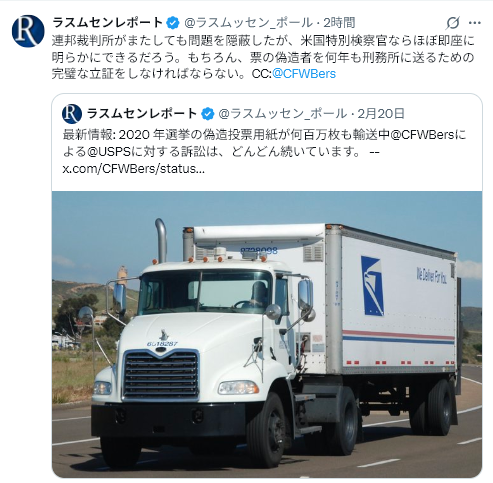Screen dimensions: 493x483
Task: Open the top ラスムセンレポート display name
Action: pos(107,23)
